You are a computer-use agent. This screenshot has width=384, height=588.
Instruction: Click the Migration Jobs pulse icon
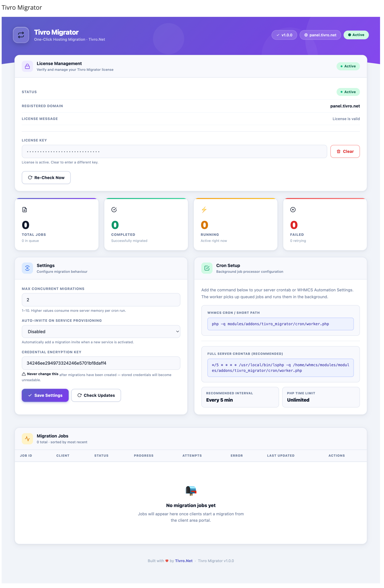(x=27, y=439)
